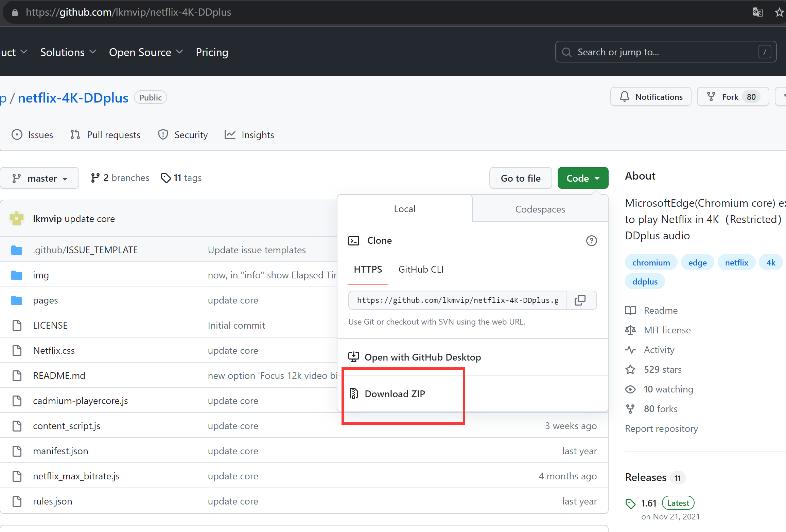Click the ddplus topic tag
Viewport: 786px width, 532px height.
coord(645,281)
